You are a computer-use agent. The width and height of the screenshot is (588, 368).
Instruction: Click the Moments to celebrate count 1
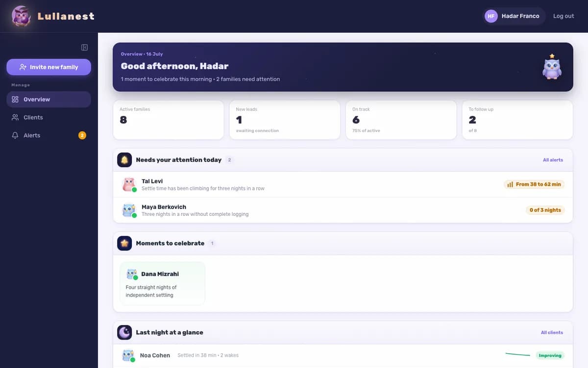click(x=212, y=243)
